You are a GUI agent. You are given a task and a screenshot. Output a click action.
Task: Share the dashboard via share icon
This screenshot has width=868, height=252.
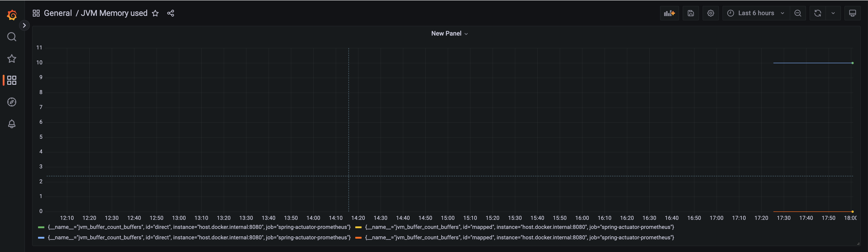pyautogui.click(x=171, y=13)
